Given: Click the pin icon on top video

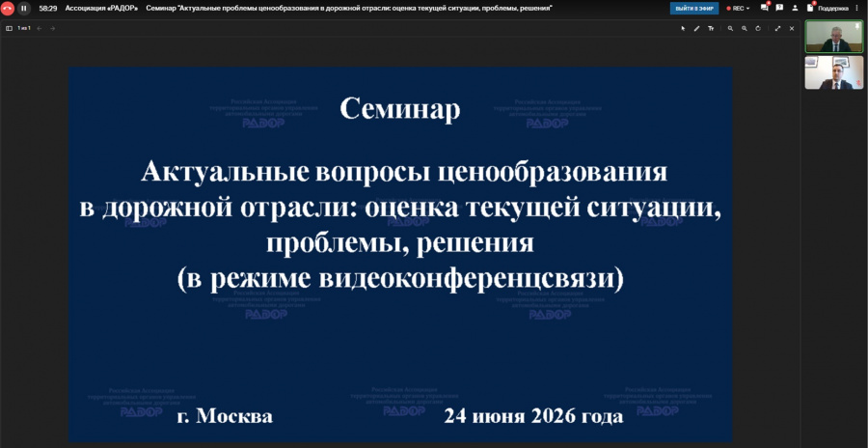Looking at the screenshot, I should click(857, 28).
